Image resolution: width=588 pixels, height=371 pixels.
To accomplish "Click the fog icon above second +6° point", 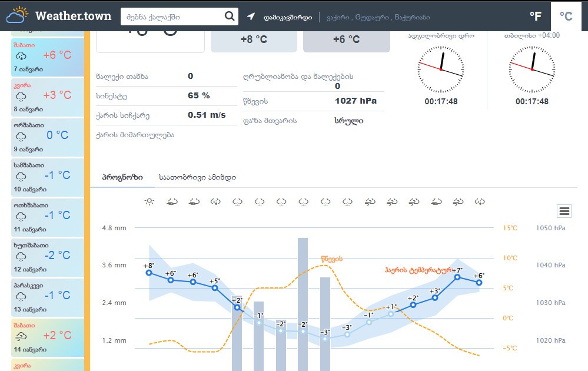I will click(194, 202).
